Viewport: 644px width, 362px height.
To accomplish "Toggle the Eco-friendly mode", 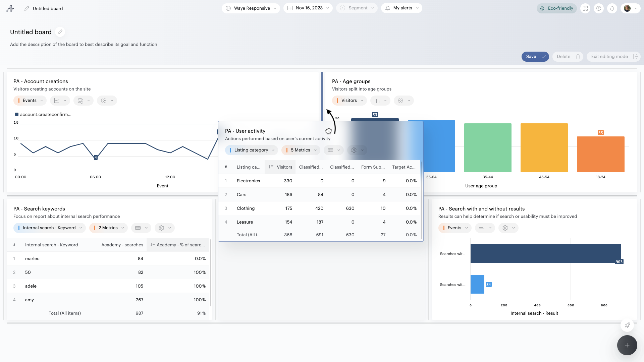I will click(557, 8).
